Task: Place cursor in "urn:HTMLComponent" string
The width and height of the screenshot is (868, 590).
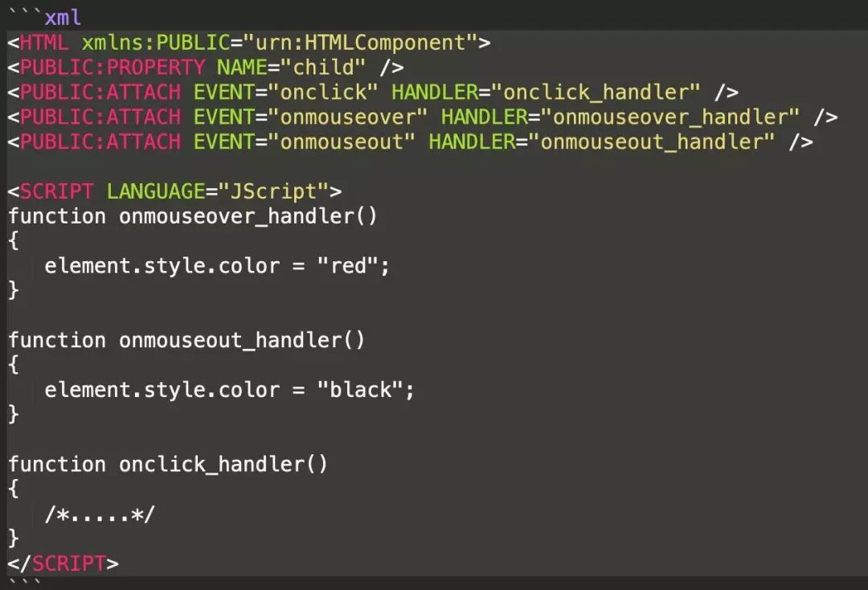Action: [x=361, y=43]
